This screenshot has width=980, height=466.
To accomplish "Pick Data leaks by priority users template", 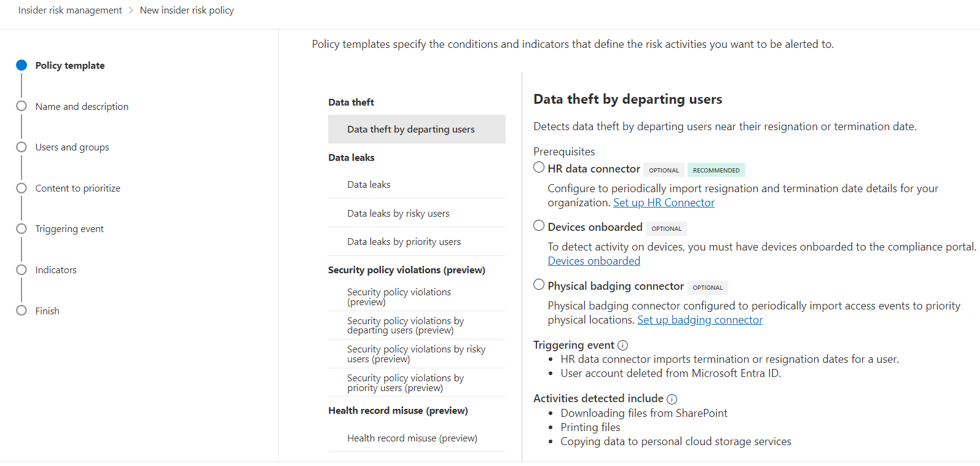I will [x=404, y=242].
